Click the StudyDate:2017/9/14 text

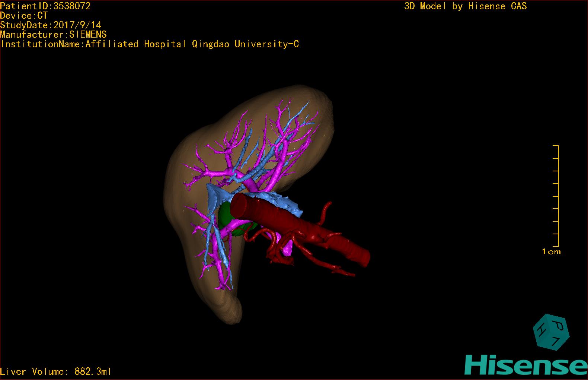(51, 25)
